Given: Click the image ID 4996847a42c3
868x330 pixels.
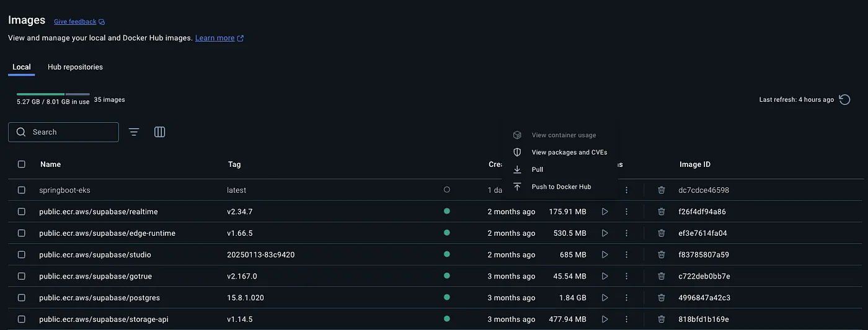Looking at the screenshot, I should point(704,298).
